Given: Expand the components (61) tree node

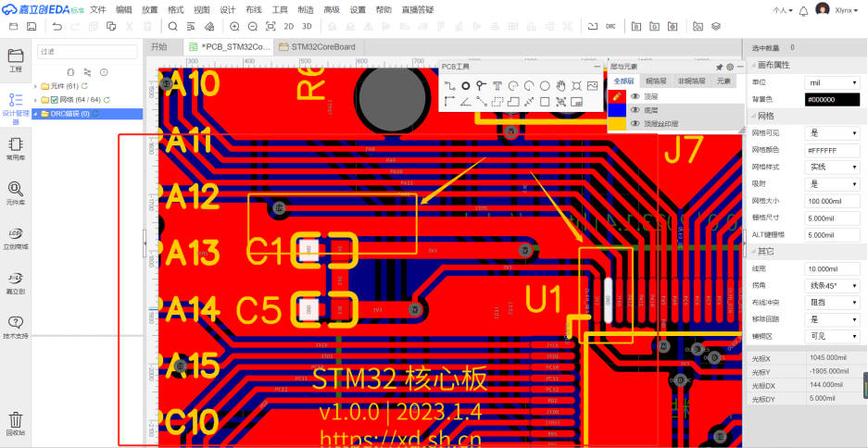Looking at the screenshot, I should pos(34,86).
